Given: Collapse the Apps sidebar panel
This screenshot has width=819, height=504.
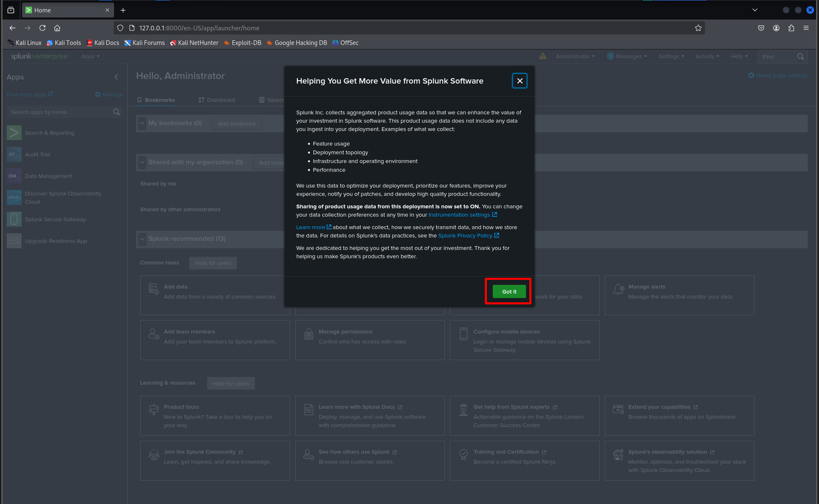Looking at the screenshot, I should tap(117, 77).
